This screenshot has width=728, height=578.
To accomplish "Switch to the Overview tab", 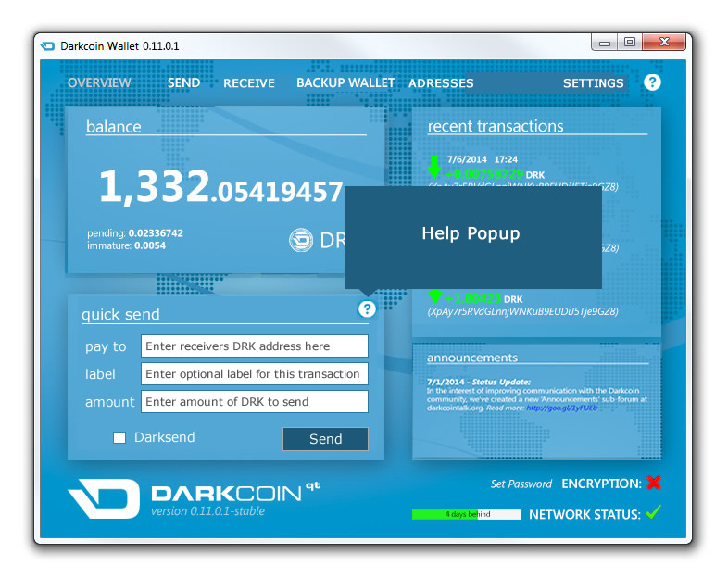I will click(x=99, y=82).
